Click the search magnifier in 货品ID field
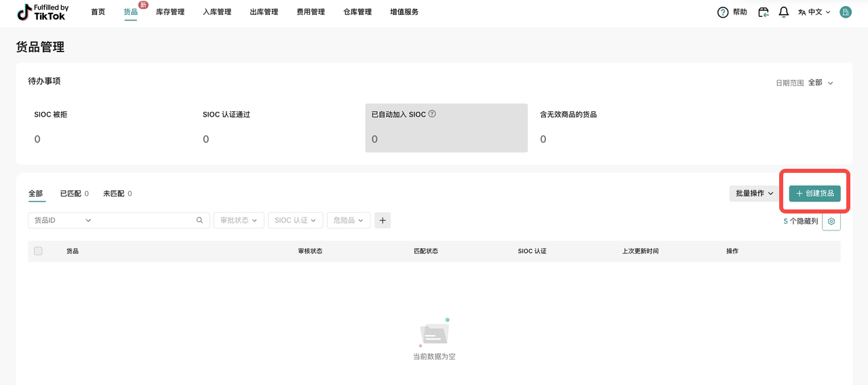The image size is (868, 385). [x=199, y=220]
